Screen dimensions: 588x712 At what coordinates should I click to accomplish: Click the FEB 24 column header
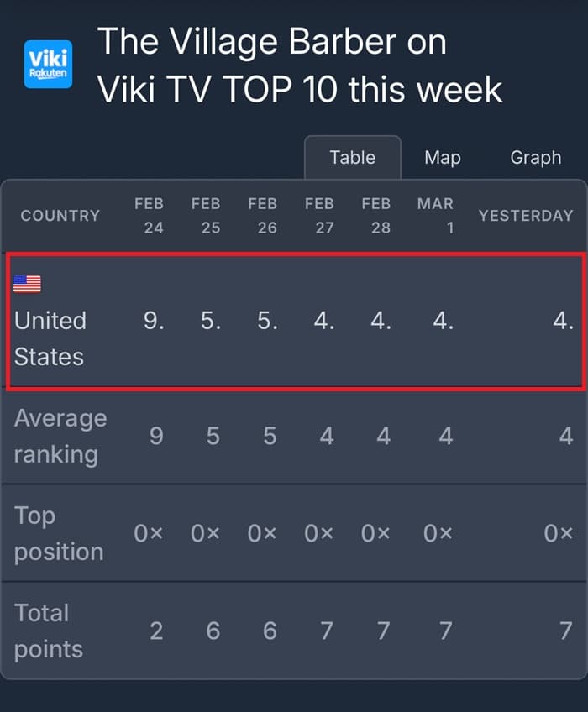149,216
